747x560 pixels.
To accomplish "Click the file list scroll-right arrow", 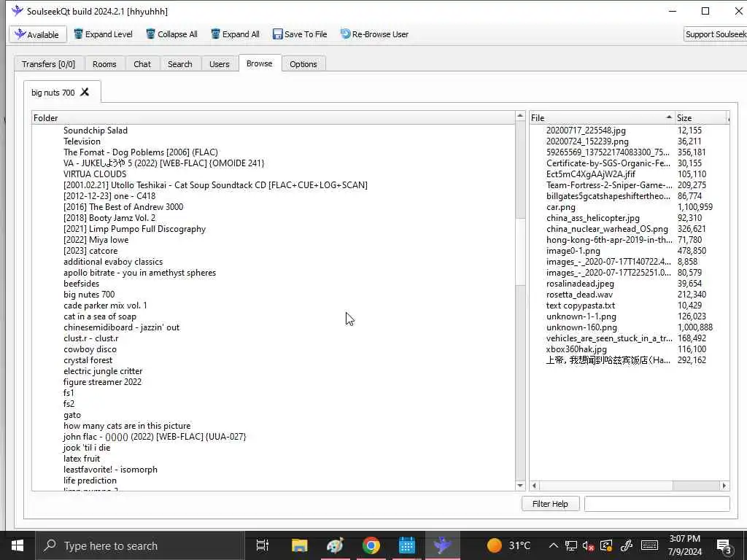I will [724, 486].
